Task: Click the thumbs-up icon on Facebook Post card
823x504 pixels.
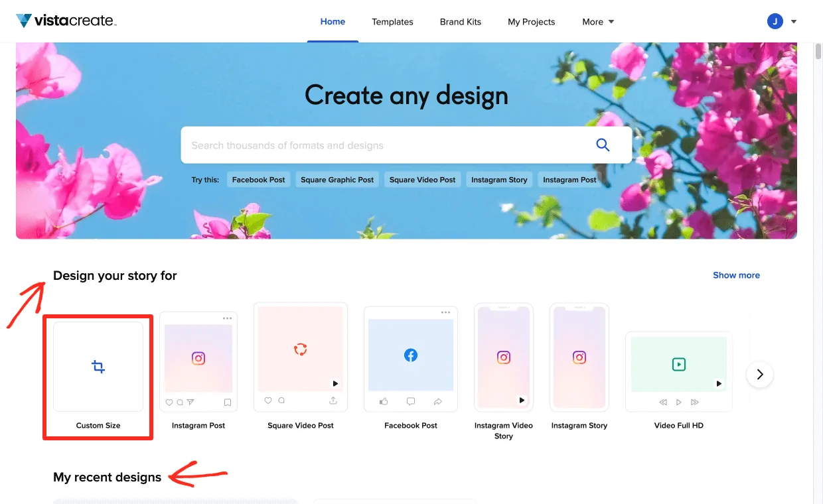Action: [x=383, y=401]
